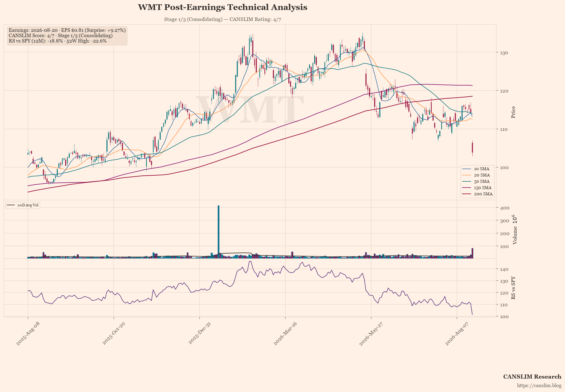The width and height of the screenshot is (565, 392).
Task: Click the RS axis tick '140'
Action: [x=504, y=269]
